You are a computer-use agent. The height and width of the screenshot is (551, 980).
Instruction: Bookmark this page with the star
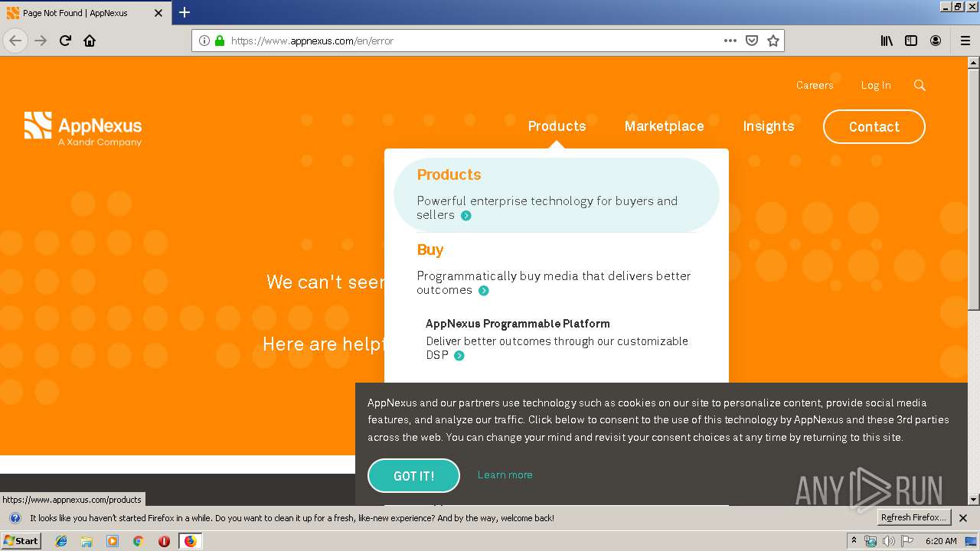tap(773, 41)
